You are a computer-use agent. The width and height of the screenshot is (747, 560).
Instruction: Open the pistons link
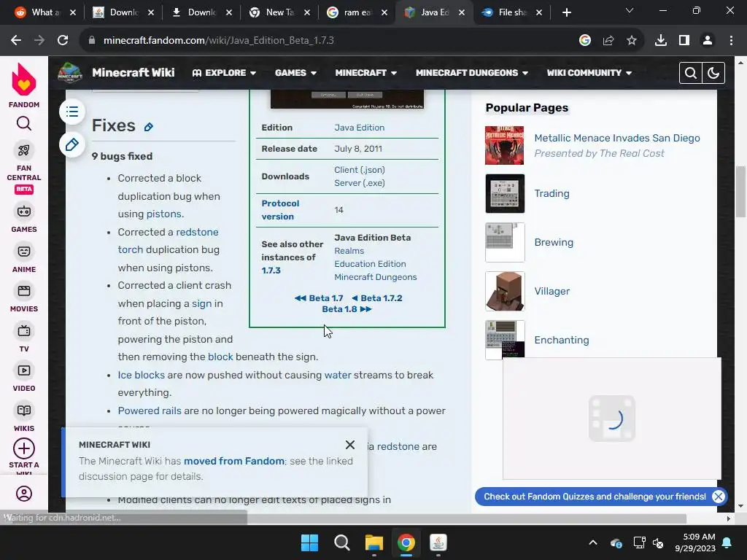coord(164,214)
